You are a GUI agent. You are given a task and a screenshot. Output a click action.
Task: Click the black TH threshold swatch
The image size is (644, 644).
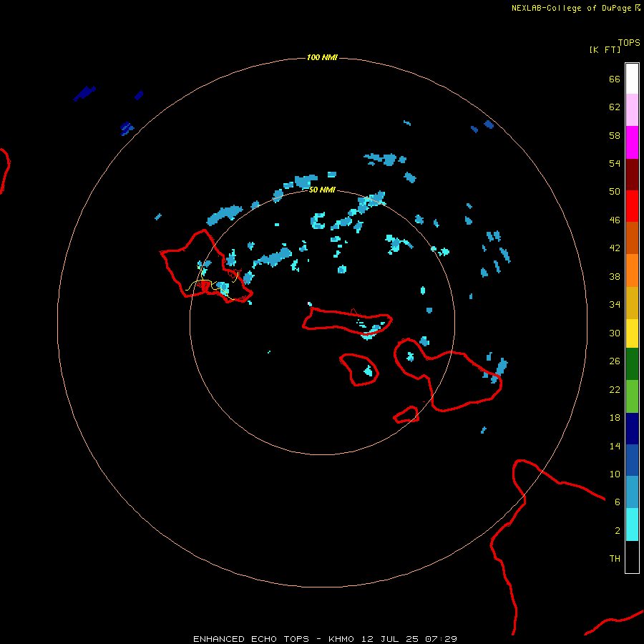click(x=632, y=557)
